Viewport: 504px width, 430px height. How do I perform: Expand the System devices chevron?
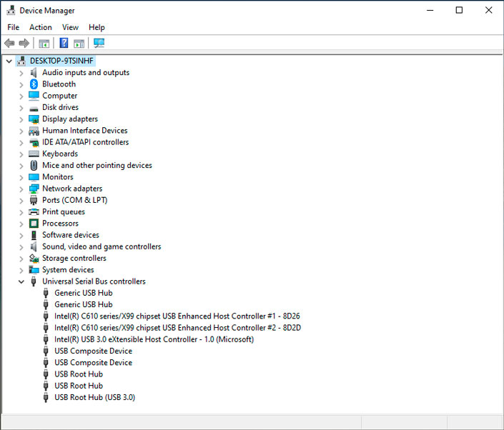click(x=21, y=271)
